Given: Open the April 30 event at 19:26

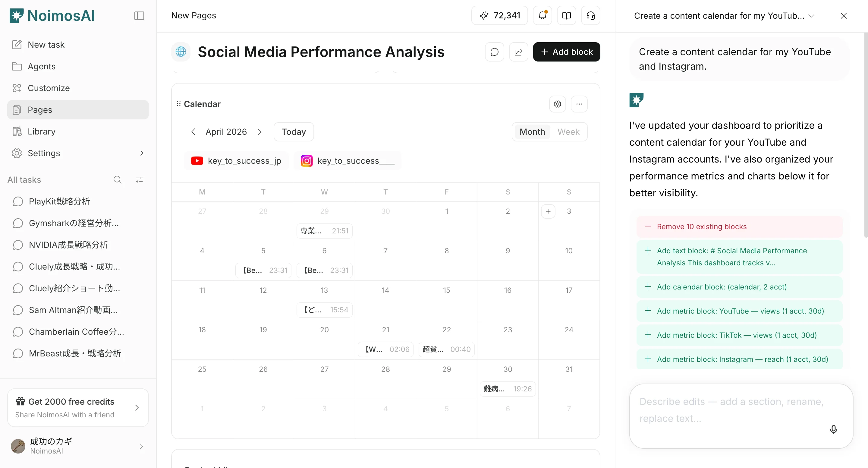Looking at the screenshot, I should [508, 389].
